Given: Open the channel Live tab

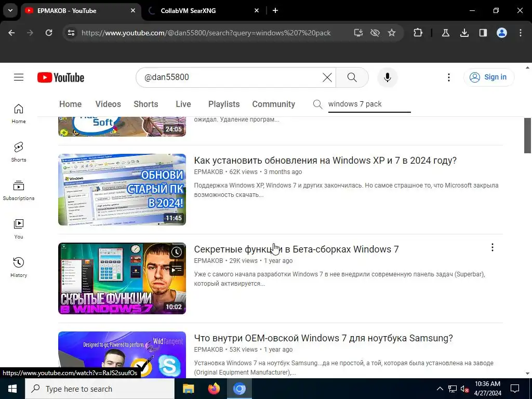Looking at the screenshot, I should (183, 104).
